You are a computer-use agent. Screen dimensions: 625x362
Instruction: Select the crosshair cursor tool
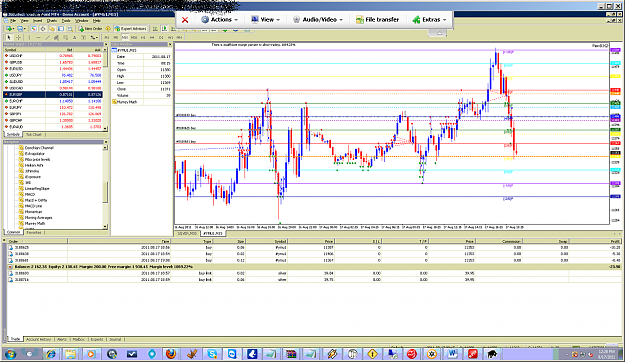tap(18, 37)
